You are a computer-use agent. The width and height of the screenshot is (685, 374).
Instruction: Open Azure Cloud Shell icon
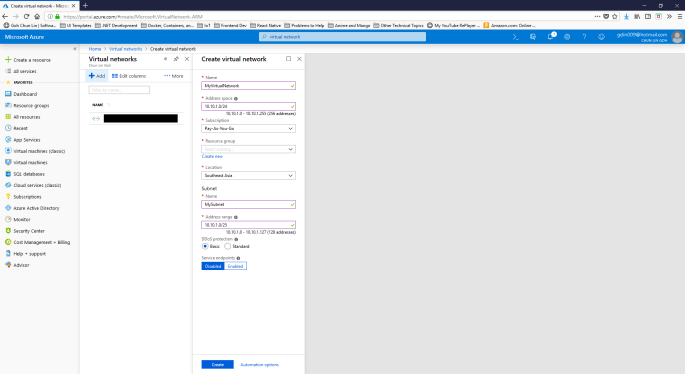pyautogui.click(x=515, y=37)
